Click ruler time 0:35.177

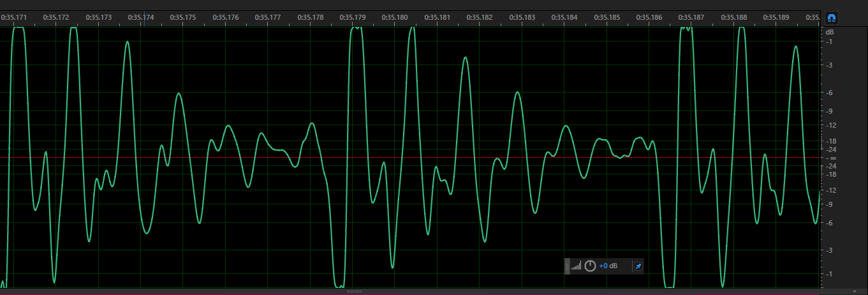tap(268, 17)
